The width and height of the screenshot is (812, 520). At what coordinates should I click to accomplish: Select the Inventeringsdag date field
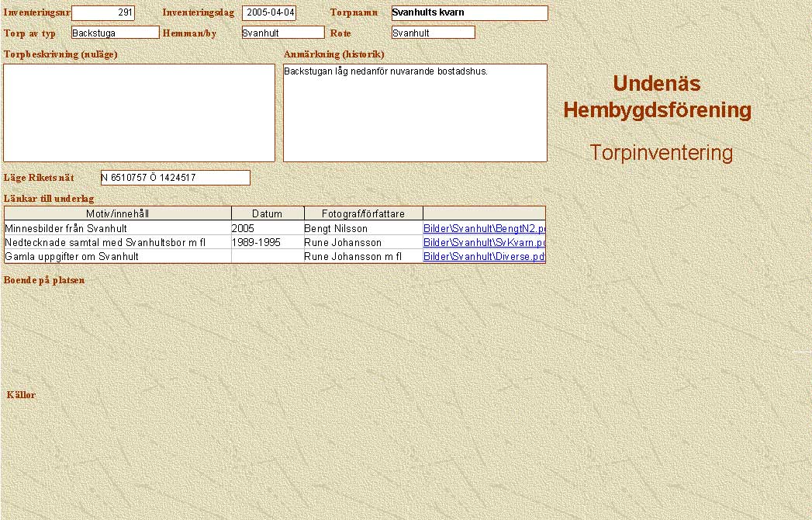pyautogui.click(x=269, y=13)
